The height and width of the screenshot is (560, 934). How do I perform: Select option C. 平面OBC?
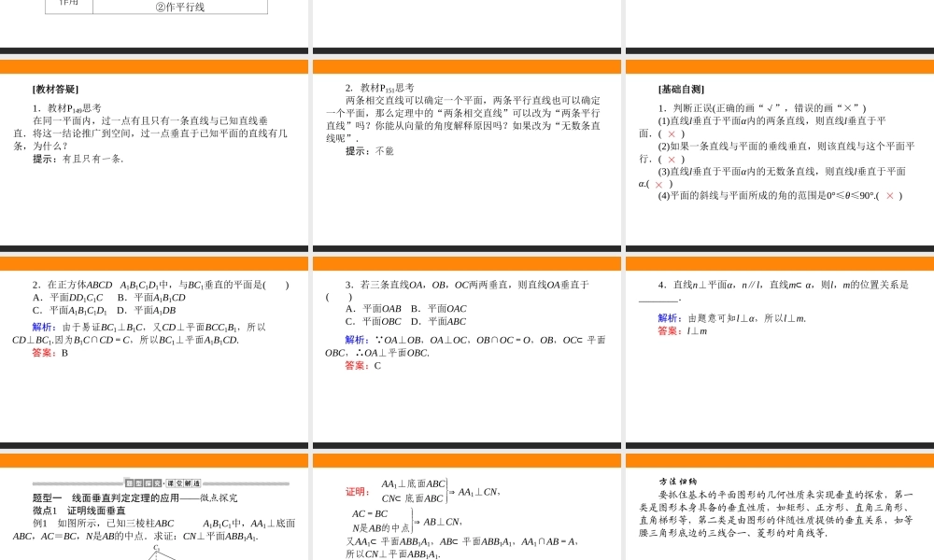[x=373, y=321]
